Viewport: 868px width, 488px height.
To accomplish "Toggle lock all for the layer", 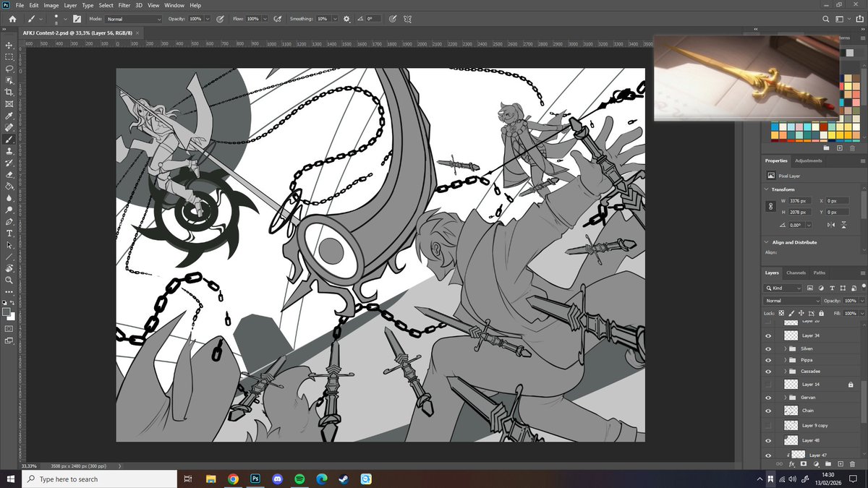I will coord(821,313).
